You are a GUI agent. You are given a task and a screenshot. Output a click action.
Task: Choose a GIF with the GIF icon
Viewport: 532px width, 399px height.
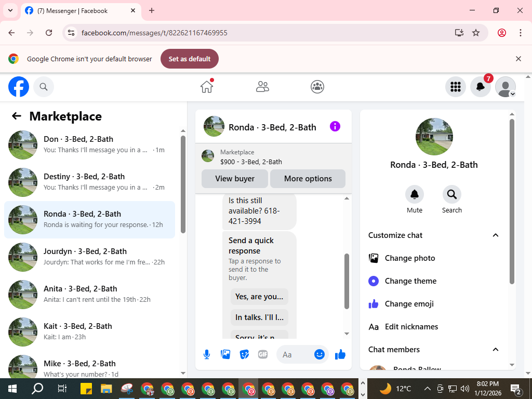pyautogui.click(x=263, y=354)
